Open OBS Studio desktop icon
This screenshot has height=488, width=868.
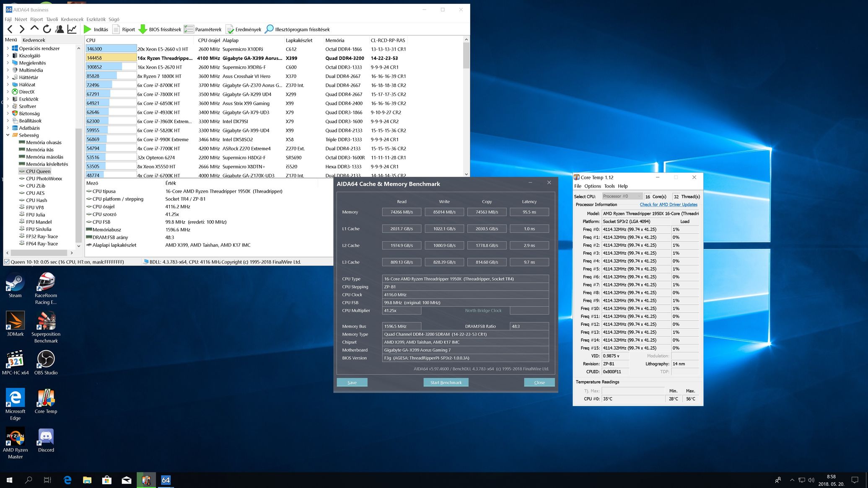click(46, 363)
